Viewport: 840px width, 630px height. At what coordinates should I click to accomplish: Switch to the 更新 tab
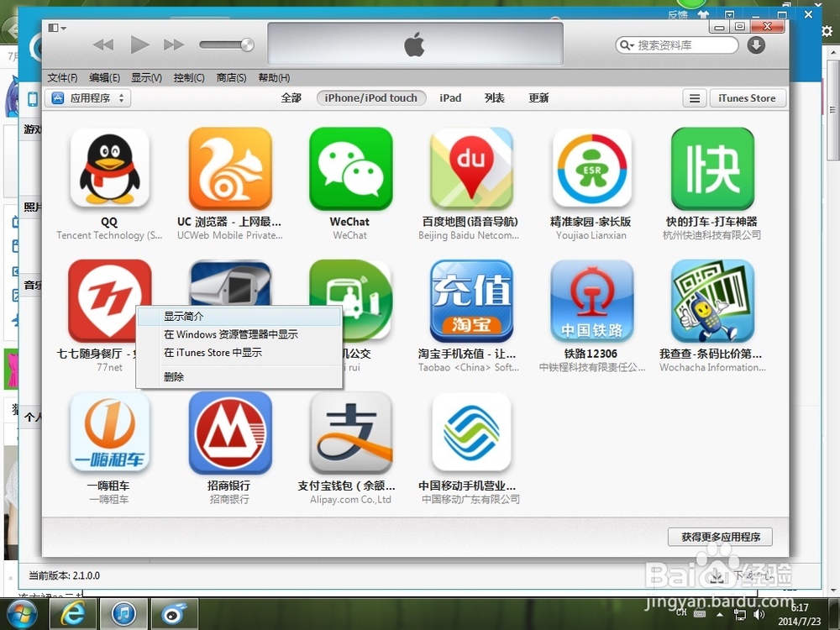point(538,97)
